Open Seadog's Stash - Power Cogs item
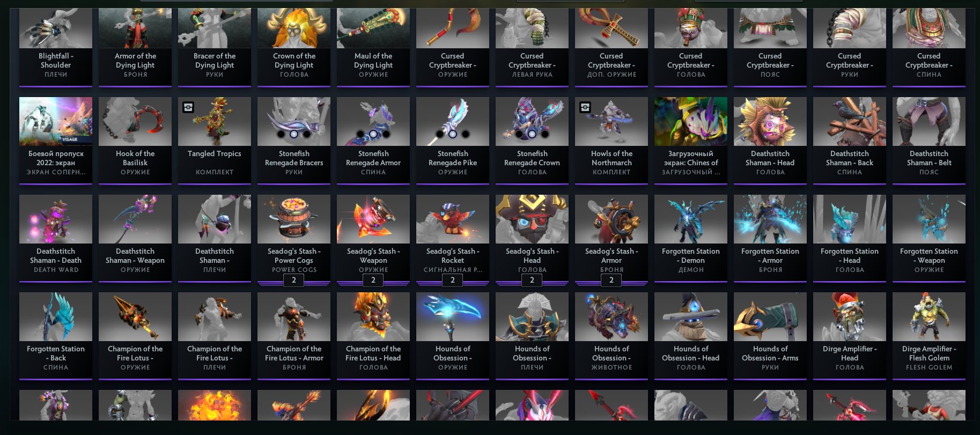This screenshot has width=980, height=435. click(x=294, y=238)
